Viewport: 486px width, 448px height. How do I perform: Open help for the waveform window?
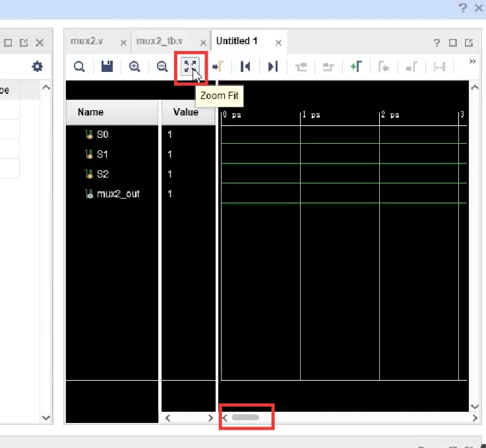437,42
